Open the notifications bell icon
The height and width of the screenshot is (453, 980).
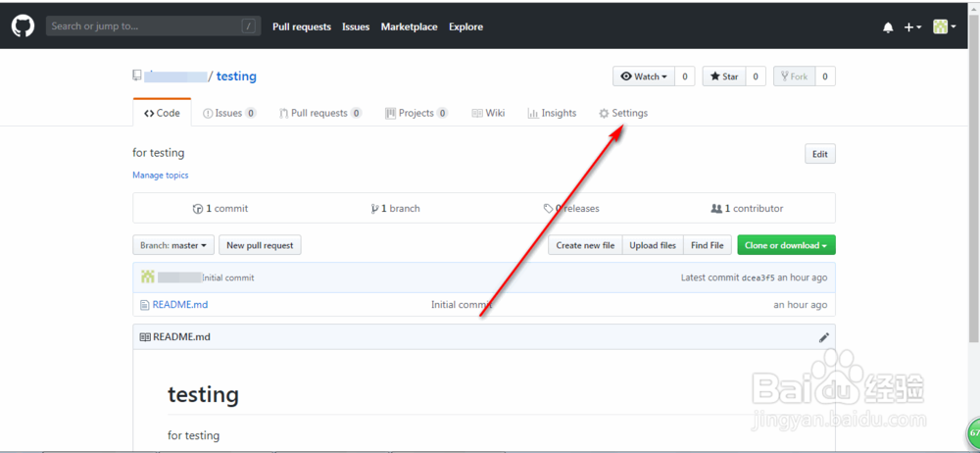(x=888, y=27)
